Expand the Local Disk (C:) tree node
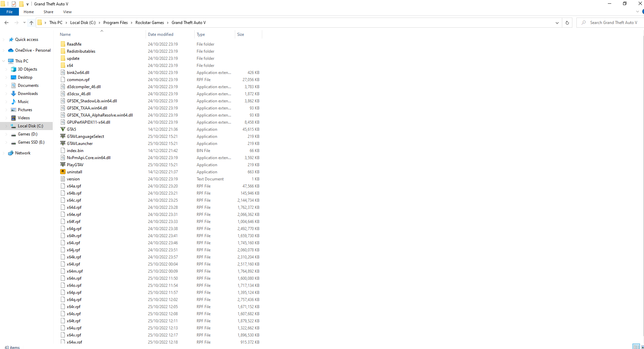 tap(6, 126)
